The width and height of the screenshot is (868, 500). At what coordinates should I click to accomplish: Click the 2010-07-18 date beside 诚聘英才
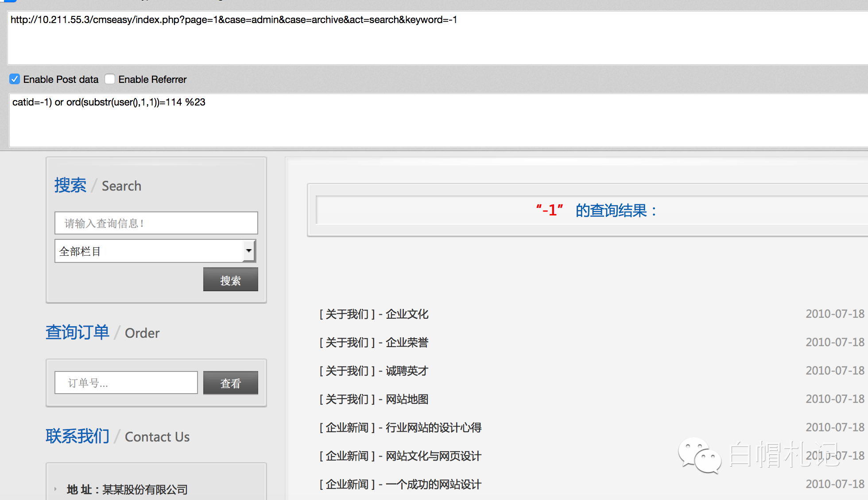click(835, 371)
